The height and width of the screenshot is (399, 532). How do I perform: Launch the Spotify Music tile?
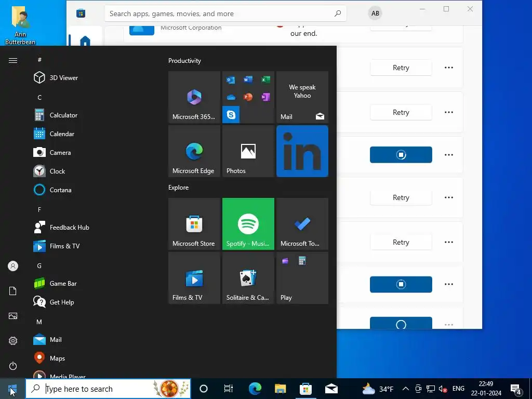[248, 224]
